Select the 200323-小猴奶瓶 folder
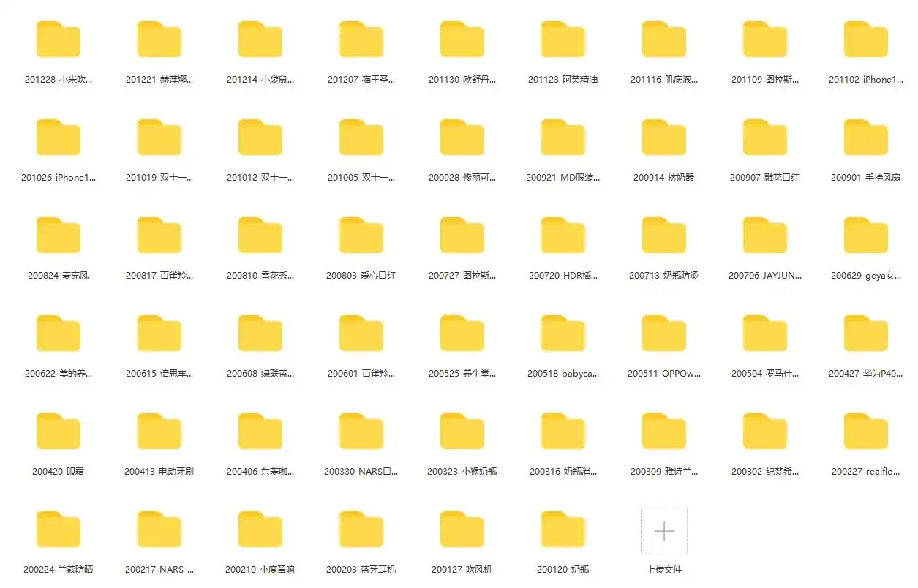Viewport: 918px width, 588px height. (462, 431)
